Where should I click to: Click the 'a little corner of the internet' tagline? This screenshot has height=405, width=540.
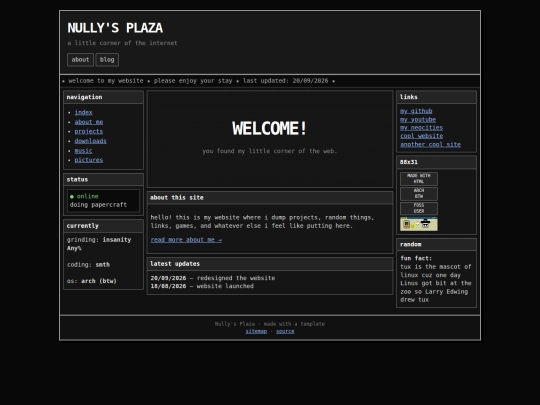click(122, 43)
